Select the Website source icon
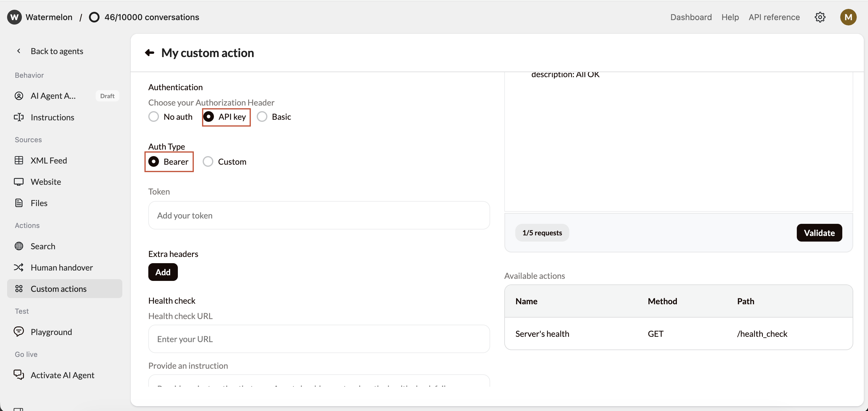Viewport: 868px width, 411px height. pos(19,182)
